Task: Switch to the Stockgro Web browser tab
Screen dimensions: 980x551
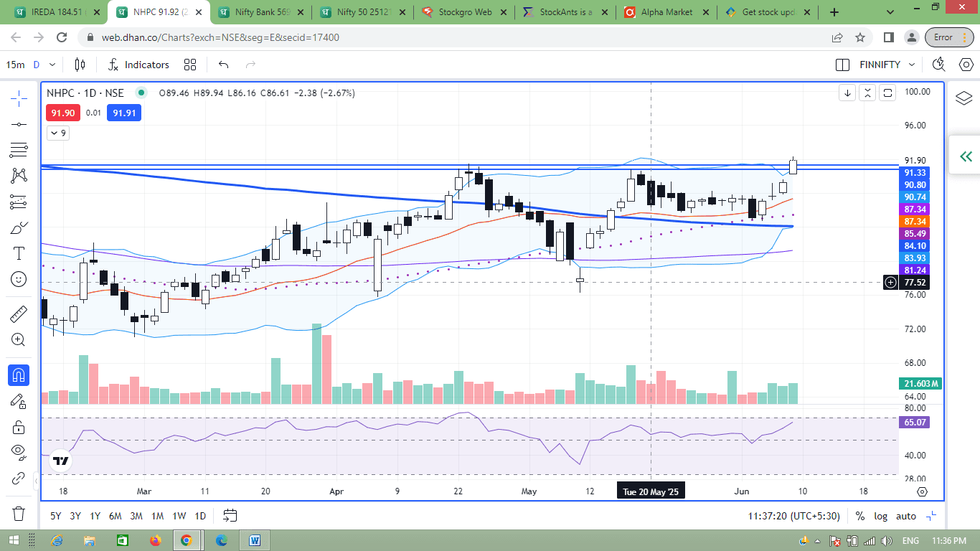Action: pyautogui.click(x=463, y=12)
